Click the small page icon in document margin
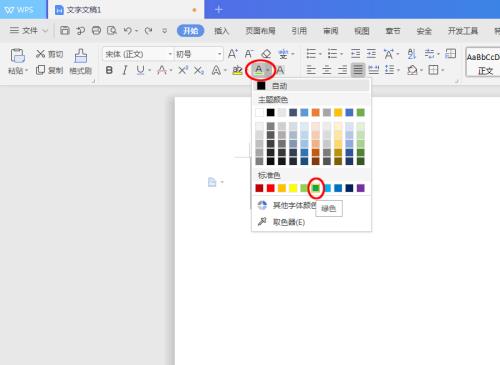This screenshot has height=365, width=500. coord(212,182)
